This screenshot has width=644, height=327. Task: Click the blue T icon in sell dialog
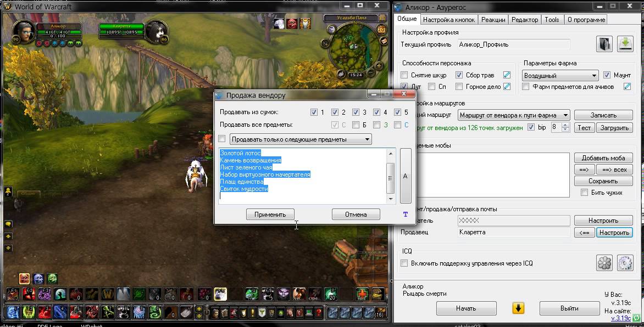[x=406, y=214]
